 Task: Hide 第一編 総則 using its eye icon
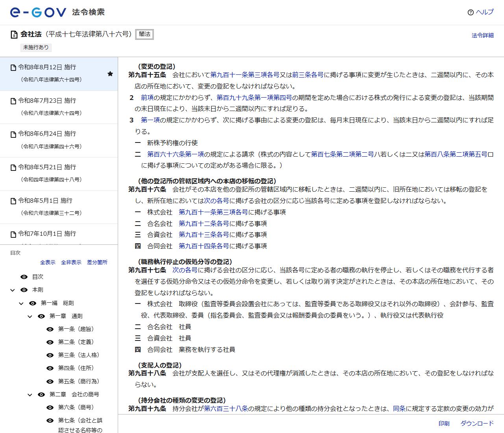(x=33, y=303)
